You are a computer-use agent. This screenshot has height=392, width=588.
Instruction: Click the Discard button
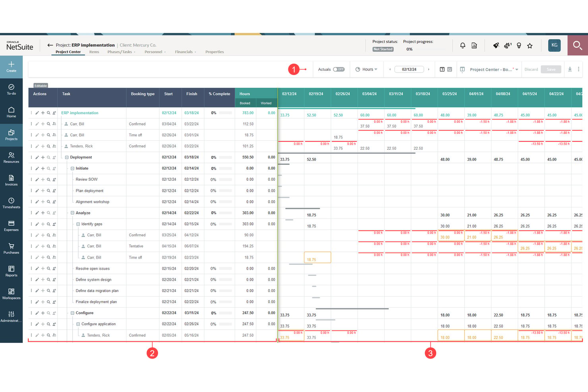(x=531, y=70)
